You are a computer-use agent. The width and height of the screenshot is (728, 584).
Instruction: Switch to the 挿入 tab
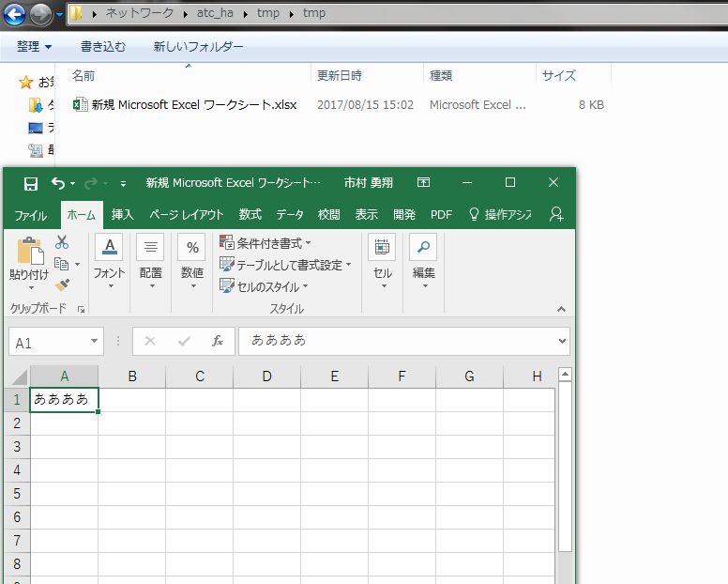(x=123, y=215)
